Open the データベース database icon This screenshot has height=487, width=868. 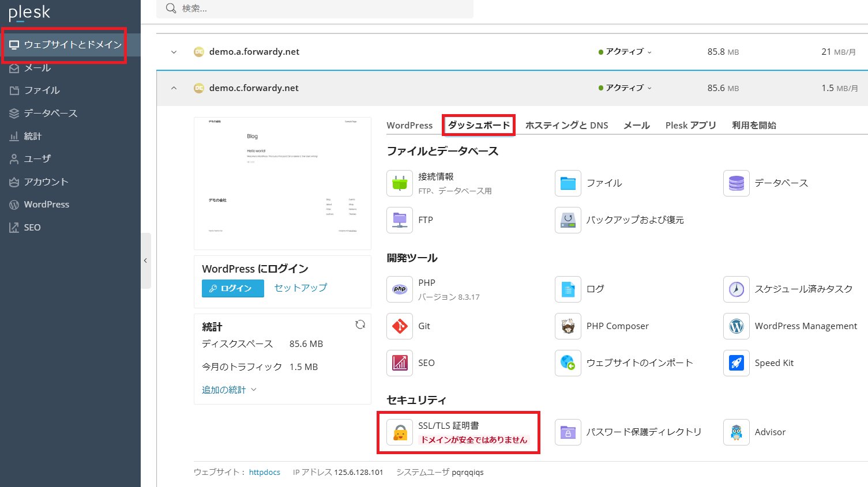tap(737, 183)
